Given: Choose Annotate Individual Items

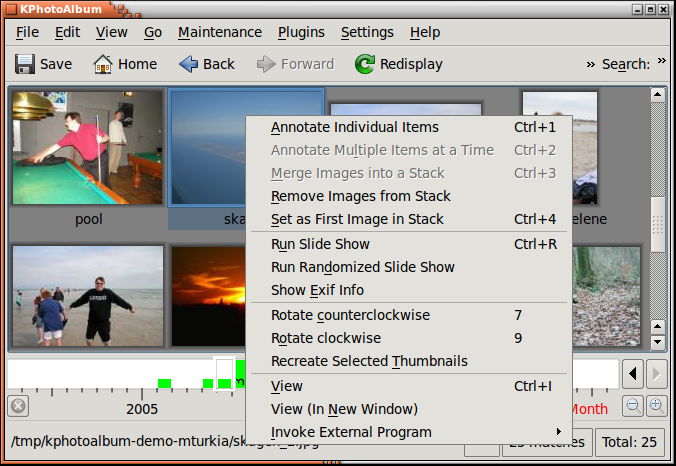Looking at the screenshot, I should tap(409, 127).
